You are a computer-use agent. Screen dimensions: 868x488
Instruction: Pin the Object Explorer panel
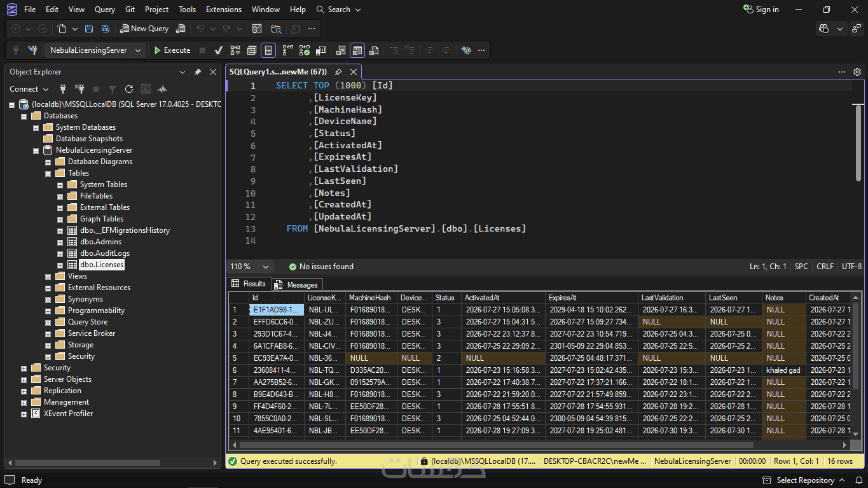[x=198, y=72]
